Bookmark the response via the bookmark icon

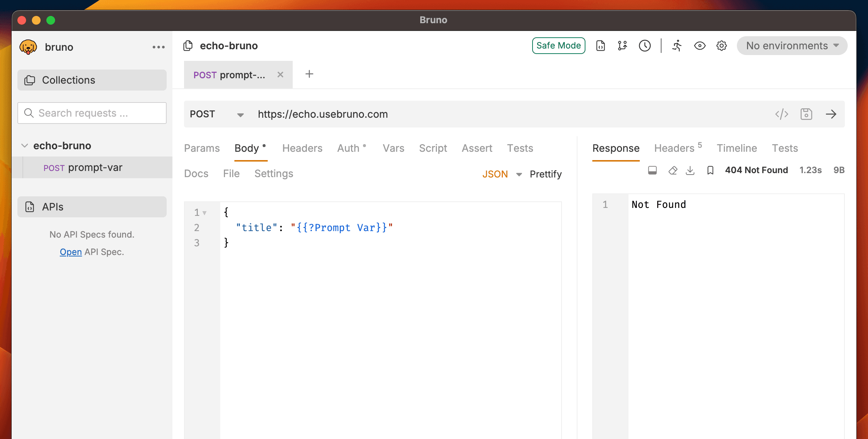[x=710, y=170]
